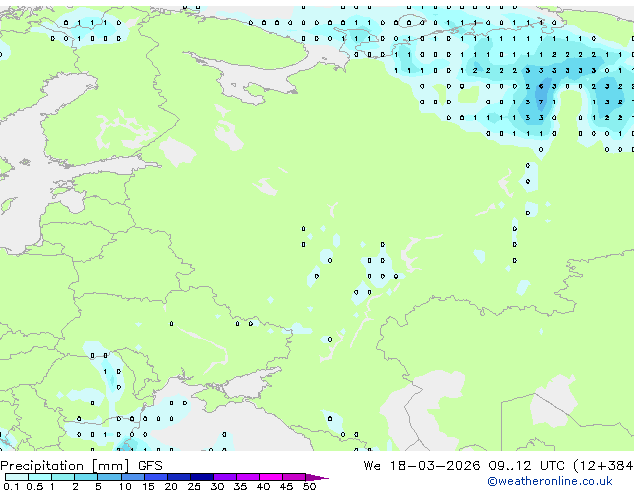Screen dimensions: 634x490
Task: Click the 'We 18-03-2026 09..12 UTC' date label
Action: tap(466, 466)
